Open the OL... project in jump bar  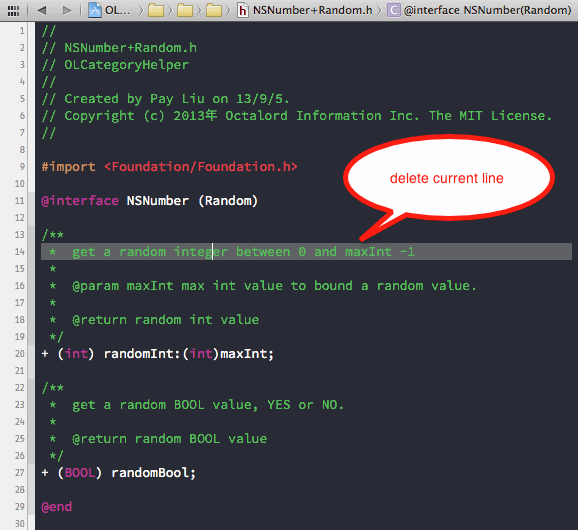pyautogui.click(x=109, y=10)
